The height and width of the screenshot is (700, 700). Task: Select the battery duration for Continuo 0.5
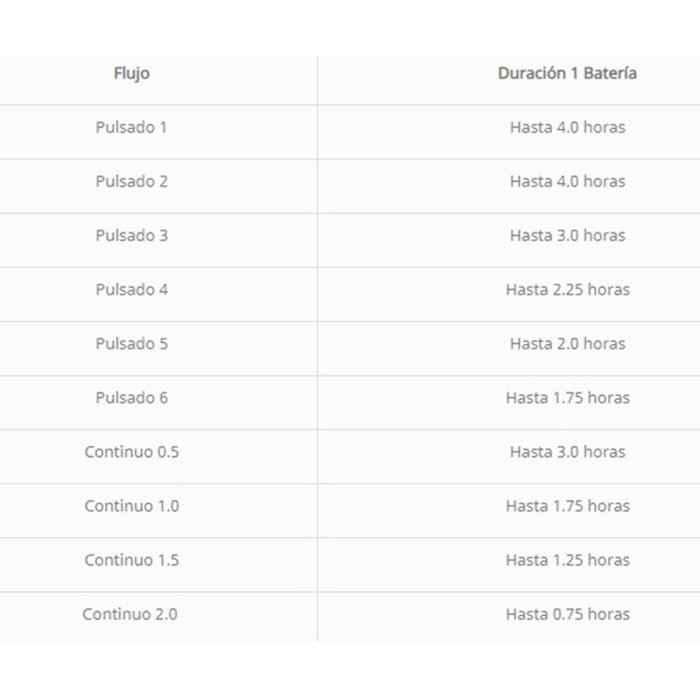coord(567,452)
